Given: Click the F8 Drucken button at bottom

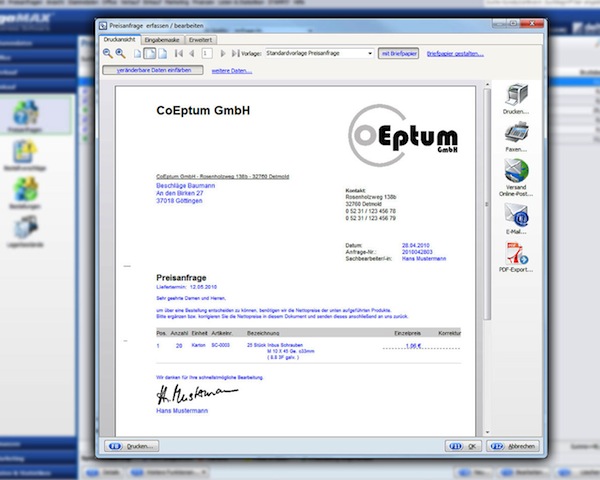Looking at the screenshot, I should point(132,446).
